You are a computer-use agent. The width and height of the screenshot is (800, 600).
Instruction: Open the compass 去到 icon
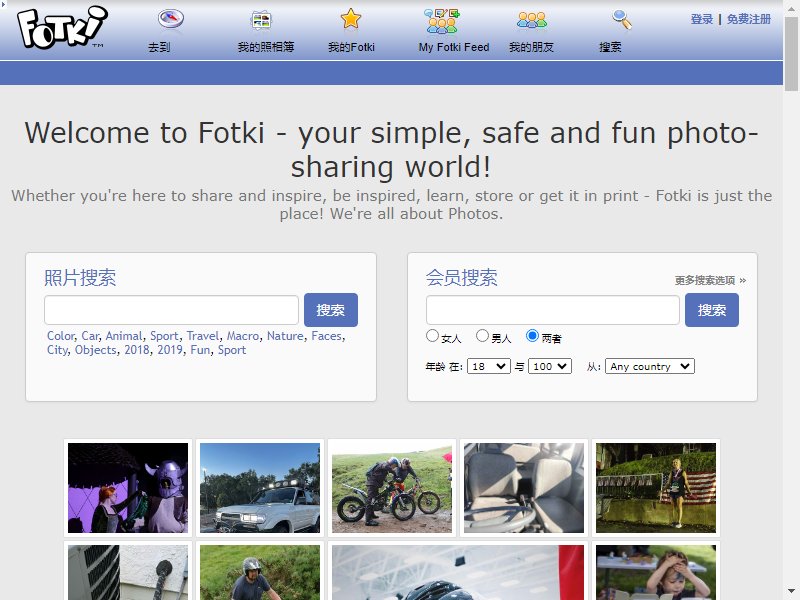tap(170, 19)
